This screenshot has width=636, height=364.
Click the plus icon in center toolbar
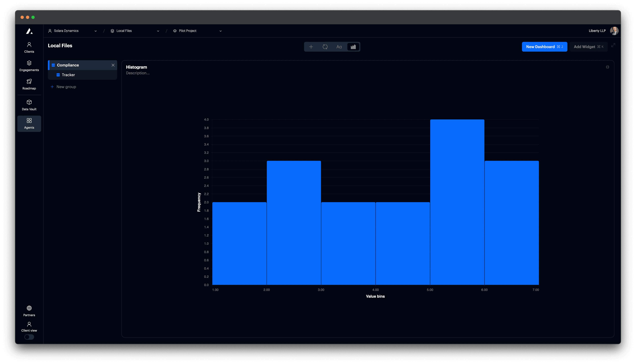coord(311,47)
